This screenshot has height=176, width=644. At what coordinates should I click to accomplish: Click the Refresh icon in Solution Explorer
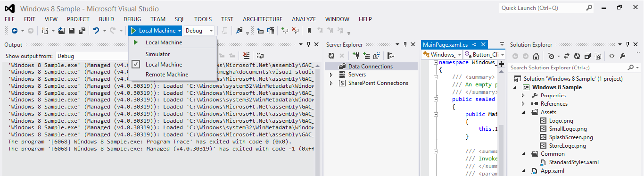[577, 56]
